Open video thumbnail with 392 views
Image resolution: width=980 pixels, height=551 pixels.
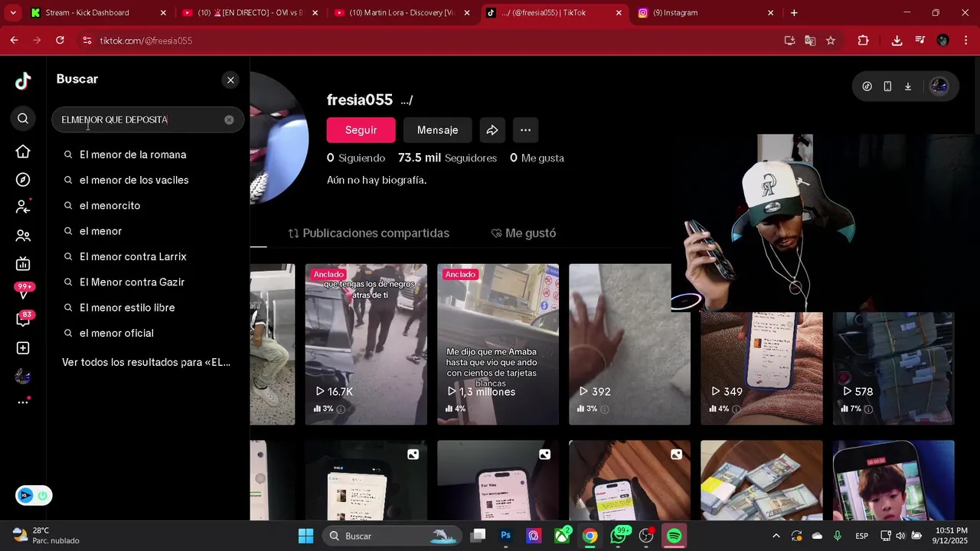(629, 344)
